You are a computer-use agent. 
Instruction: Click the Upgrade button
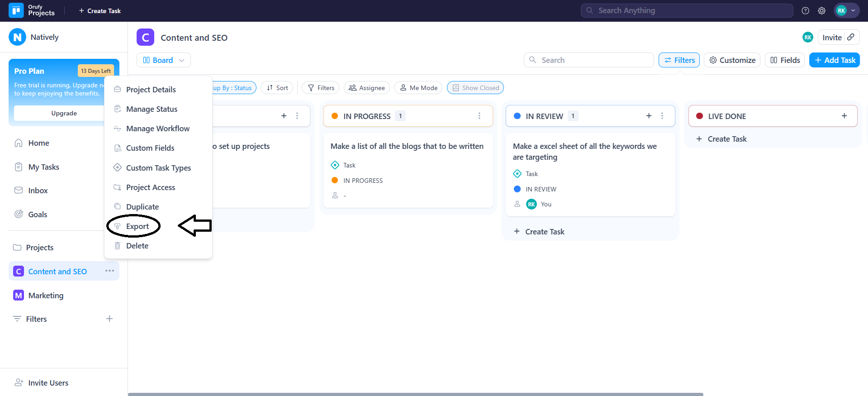tap(64, 113)
